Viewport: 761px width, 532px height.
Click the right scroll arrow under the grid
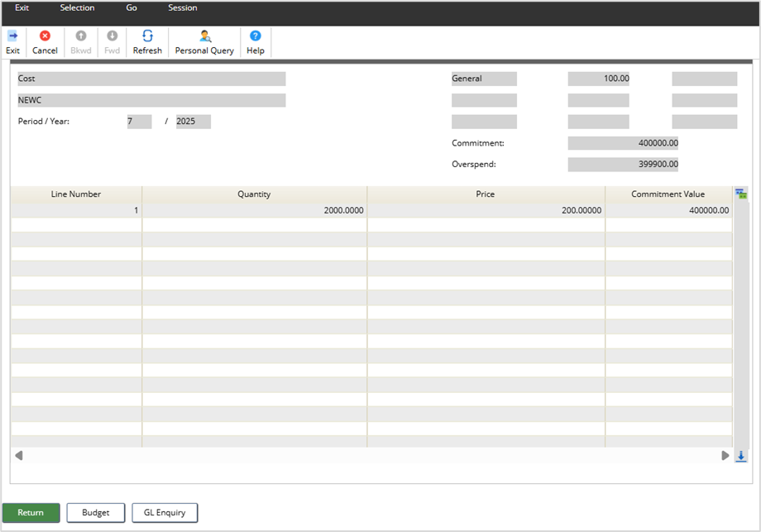[x=725, y=455]
